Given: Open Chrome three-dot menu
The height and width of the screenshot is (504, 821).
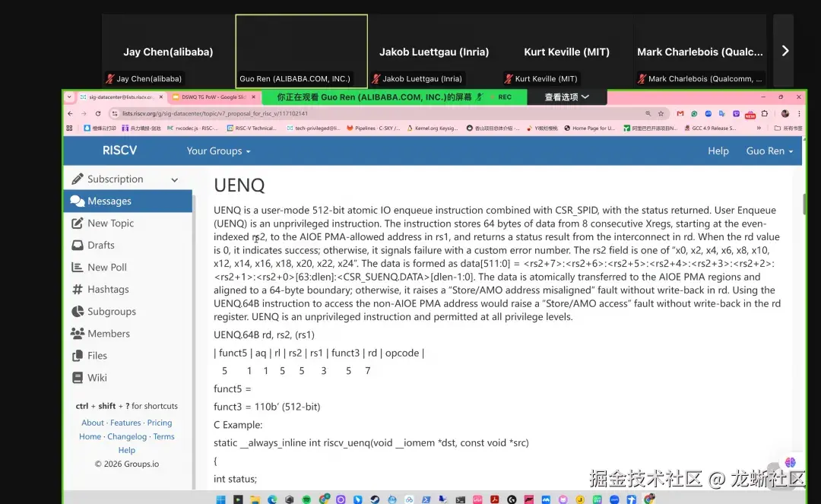Looking at the screenshot, I should click(x=799, y=113).
